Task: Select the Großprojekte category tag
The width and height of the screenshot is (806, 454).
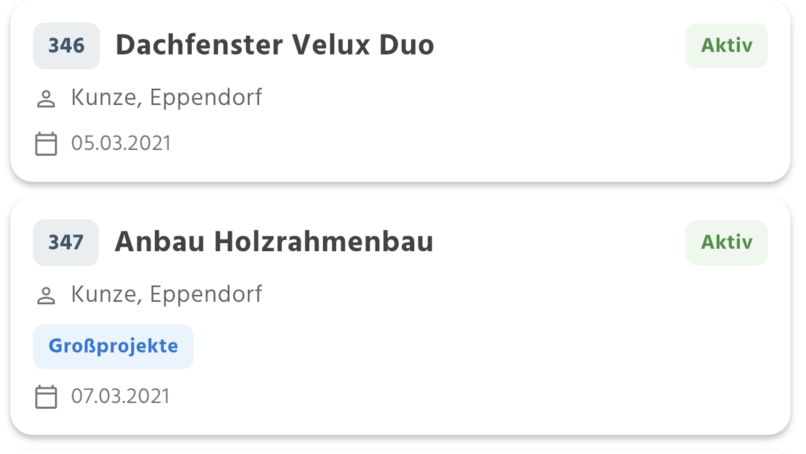Action: click(113, 347)
